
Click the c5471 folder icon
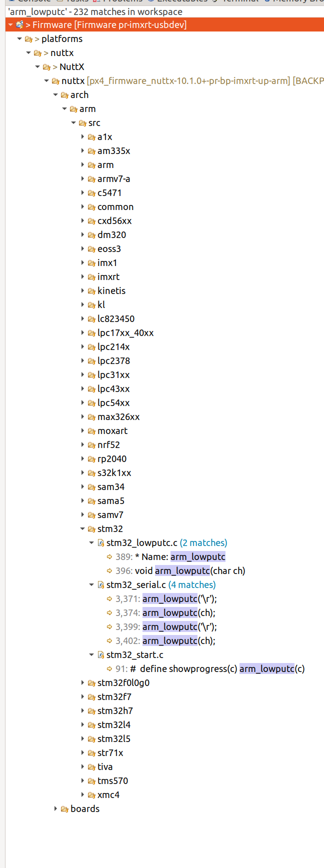(x=91, y=192)
